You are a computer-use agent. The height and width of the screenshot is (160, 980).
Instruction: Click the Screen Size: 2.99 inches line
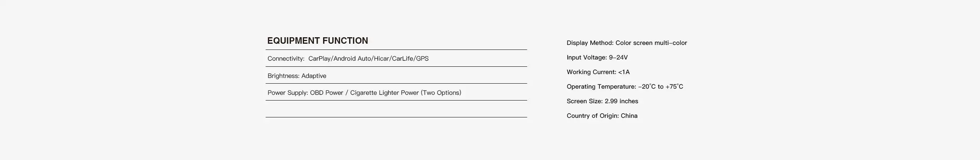tap(602, 101)
